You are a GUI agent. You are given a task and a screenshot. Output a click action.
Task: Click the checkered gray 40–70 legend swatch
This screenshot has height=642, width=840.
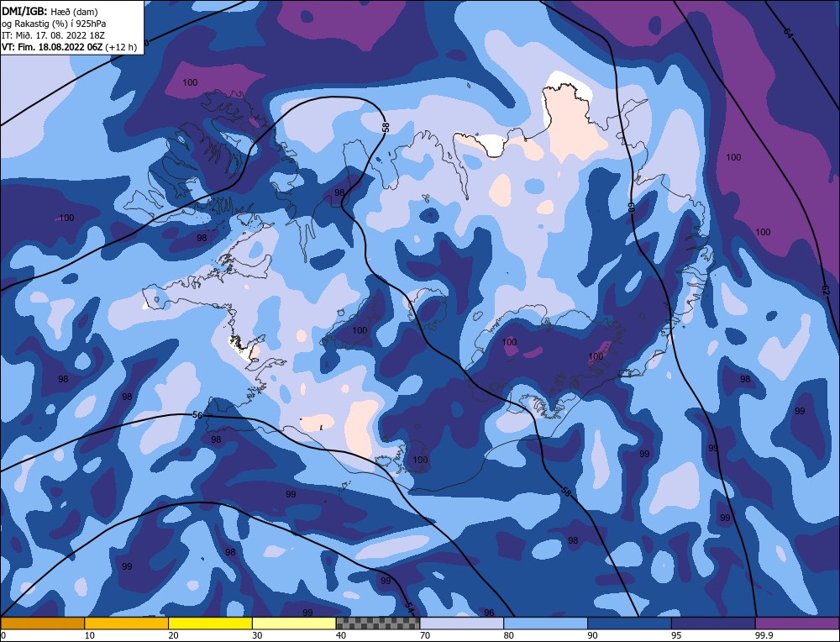click(x=378, y=624)
